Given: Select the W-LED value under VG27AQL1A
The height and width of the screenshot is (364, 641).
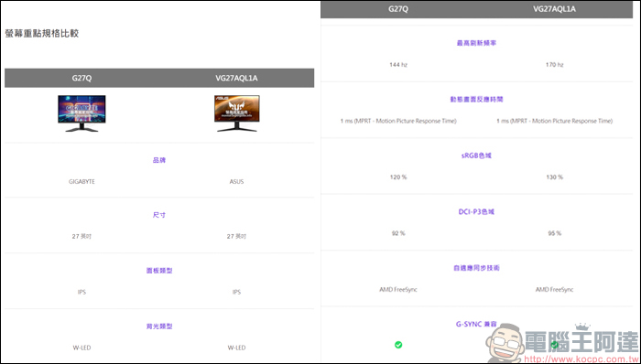Looking at the screenshot, I should [x=236, y=348].
